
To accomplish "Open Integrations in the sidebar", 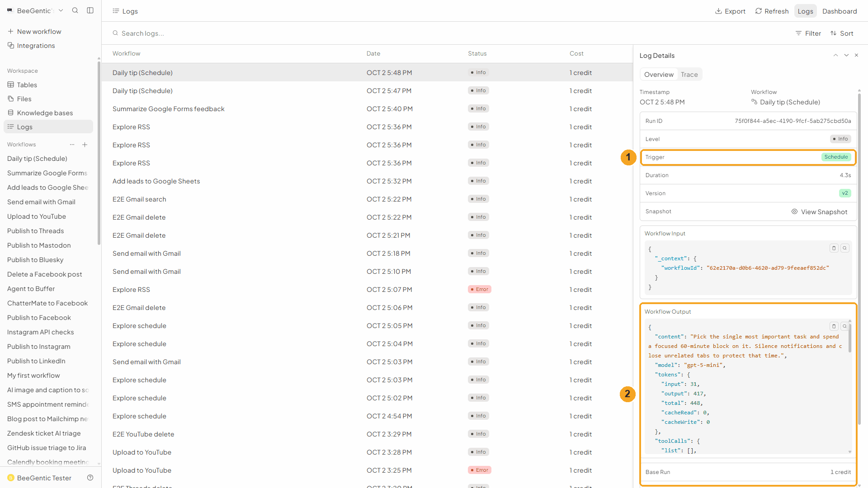I will pyautogui.click(x=31, y=46).
